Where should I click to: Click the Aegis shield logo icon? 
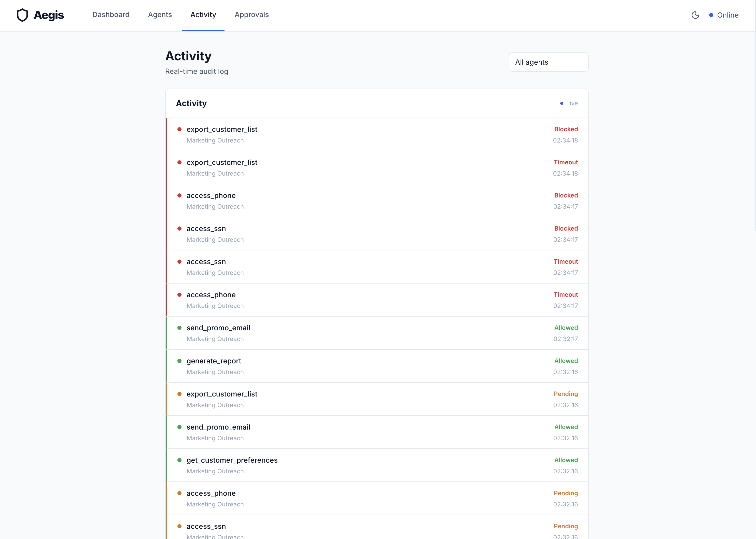click(22, 15)
